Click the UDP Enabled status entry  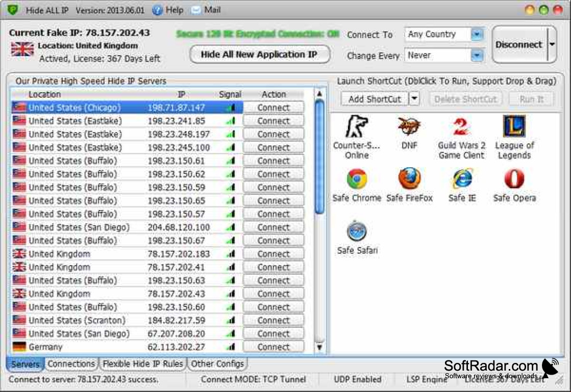click(x=358, y=379)
